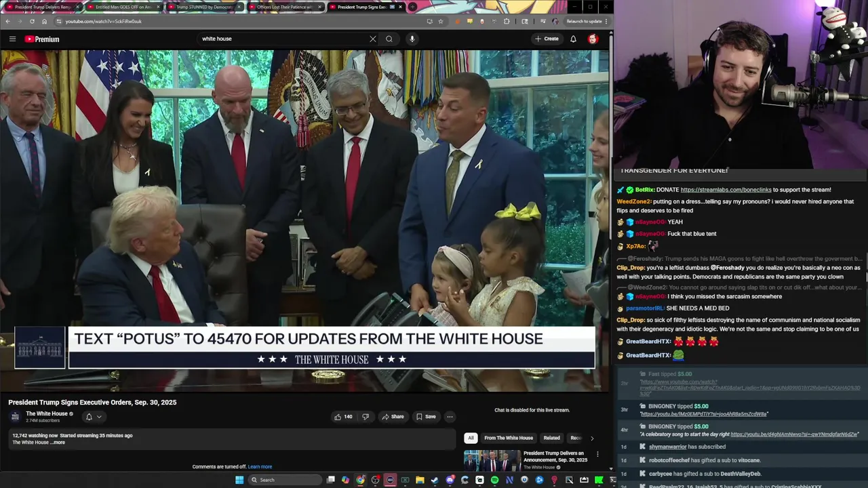Open Copilot from the taskbar

point(345,480)
